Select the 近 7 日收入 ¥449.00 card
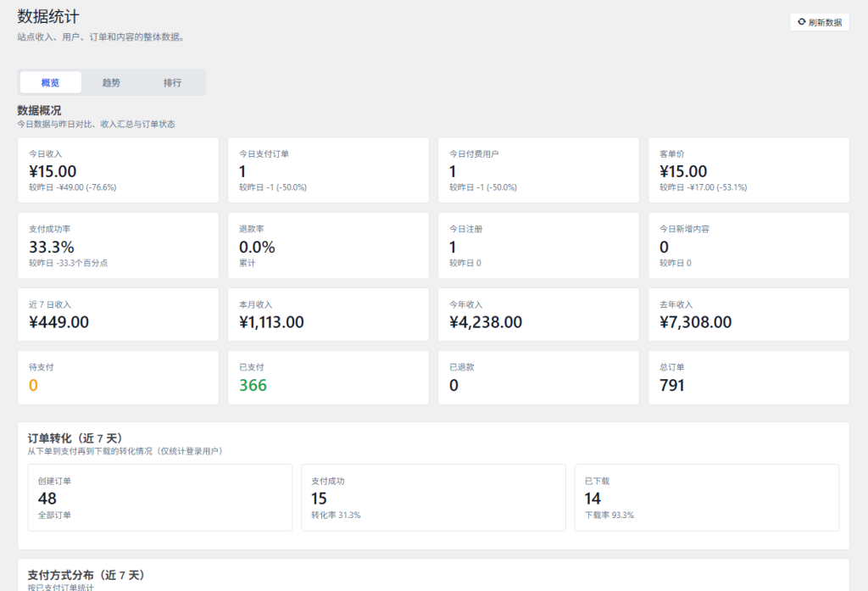This screenshot has height=591, width=868. click(118, 315)
